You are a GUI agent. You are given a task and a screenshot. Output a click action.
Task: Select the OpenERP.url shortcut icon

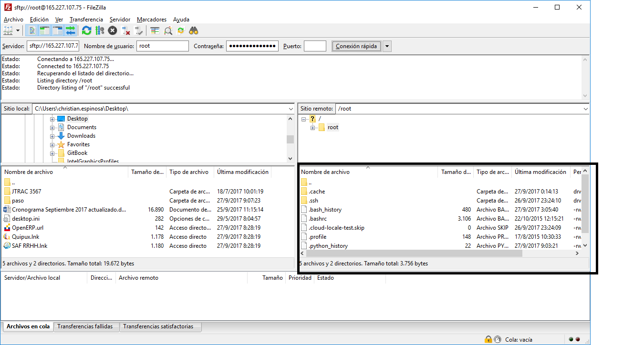[x=7, y=227]
